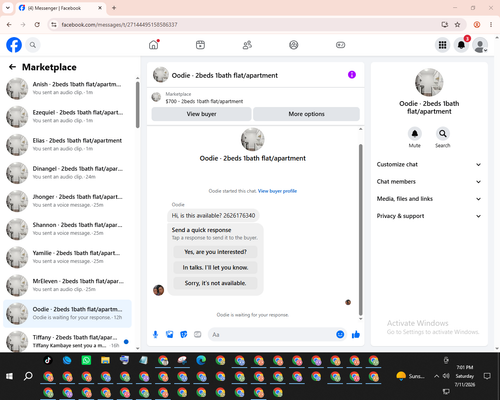
Task: Open the Facebook logo home link
Action: click(x=14, y=45)
